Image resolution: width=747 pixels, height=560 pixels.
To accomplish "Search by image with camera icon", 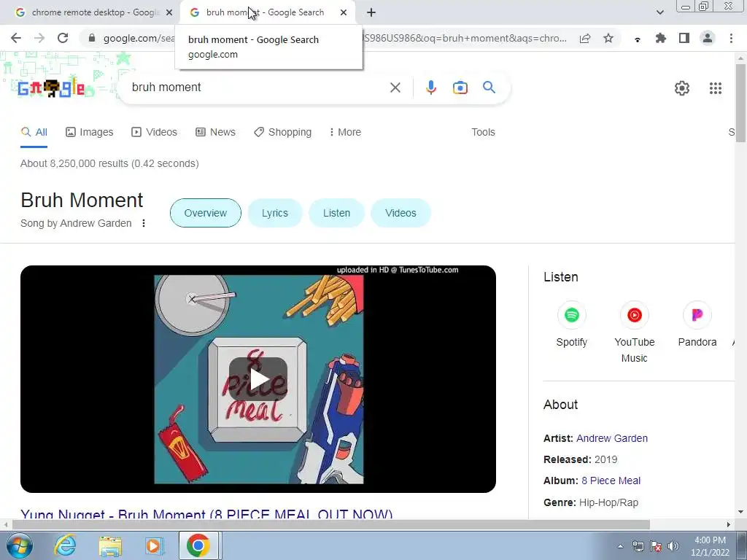I will coord(460,87).
